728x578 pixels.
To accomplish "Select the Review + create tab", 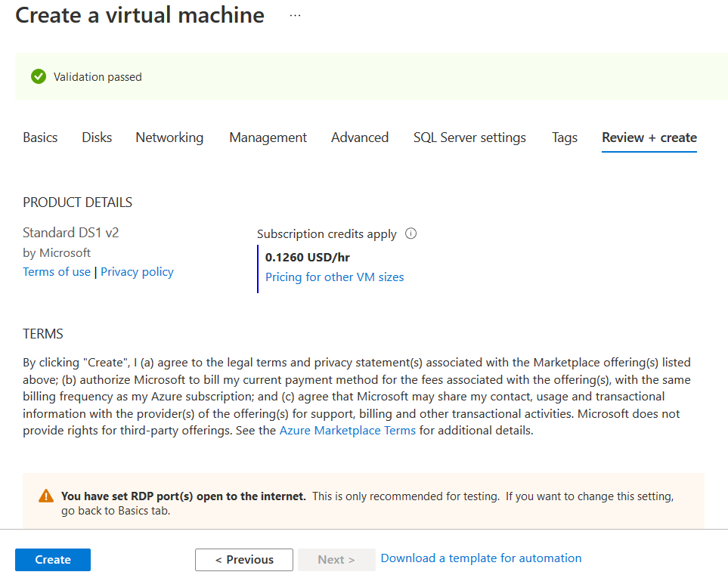I will tap(649, 138).
